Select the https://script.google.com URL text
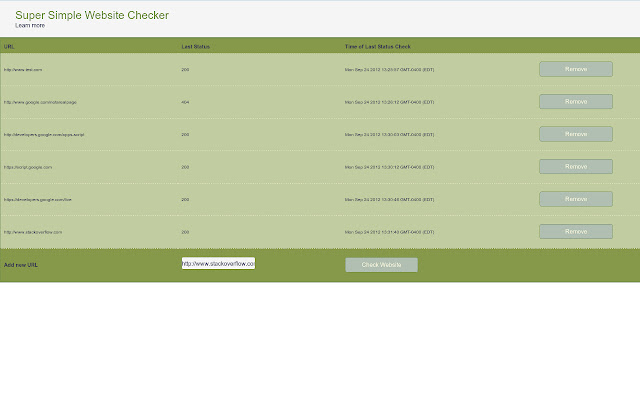640x400 pixels. (28, 167)
